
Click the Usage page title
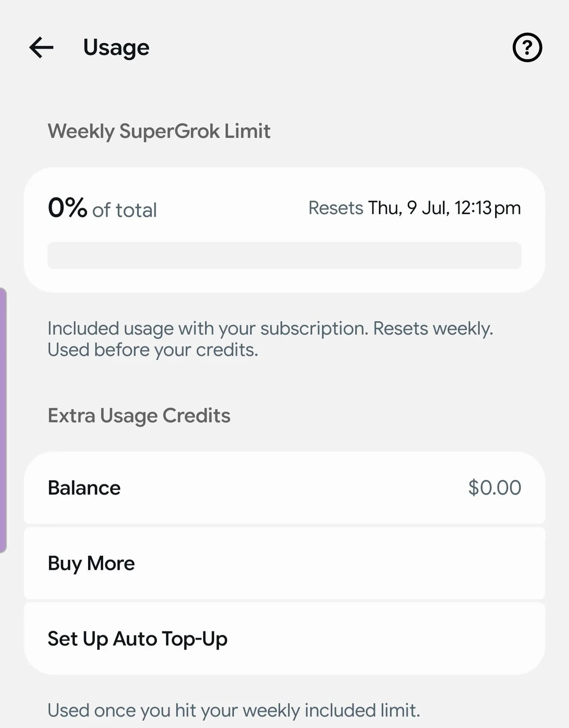click(x=116, y=48)
